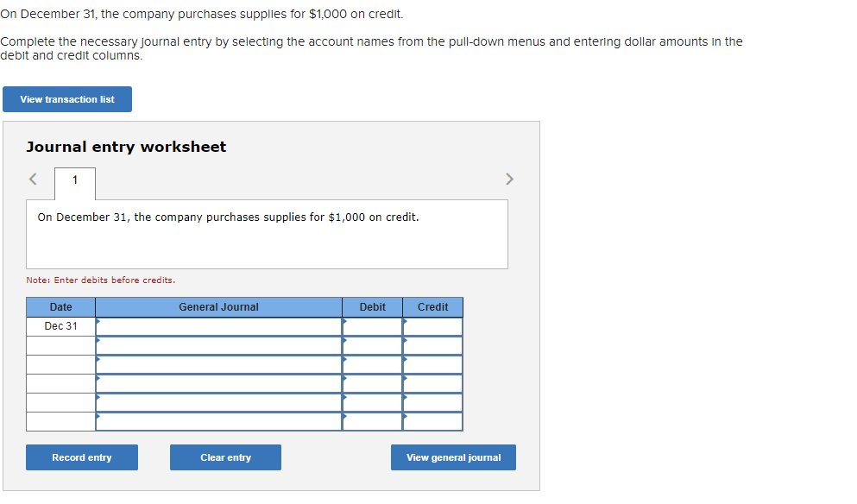
Task: Click the first Credit amount input field
Action: pyautogui.click(x=432, y=326)
